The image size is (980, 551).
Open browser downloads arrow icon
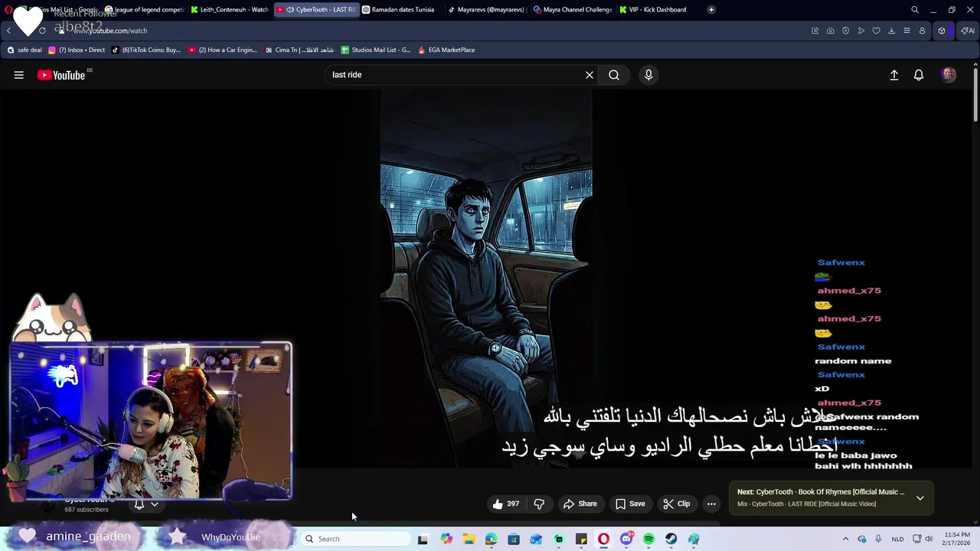coord(891,31)
